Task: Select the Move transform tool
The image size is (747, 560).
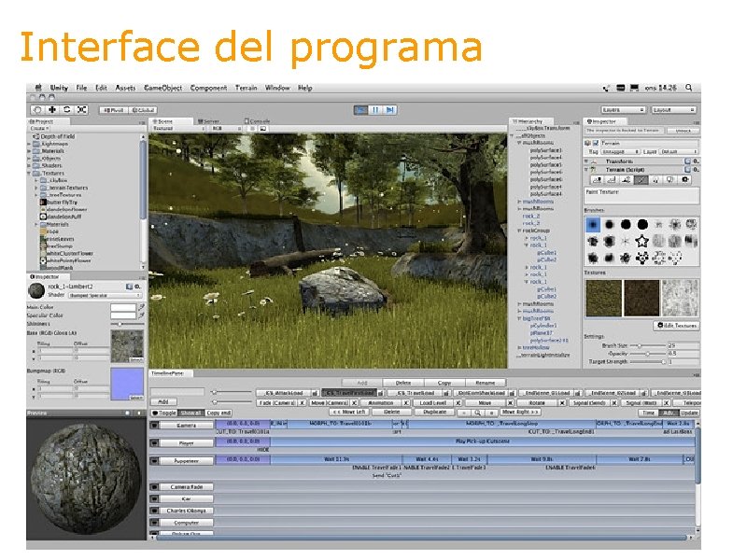Action: click(x=52, y=109)
